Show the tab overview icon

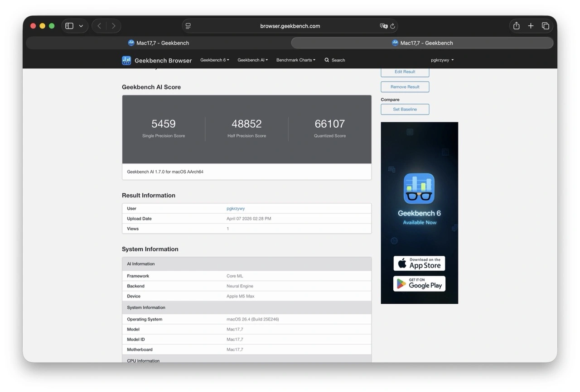546,26
